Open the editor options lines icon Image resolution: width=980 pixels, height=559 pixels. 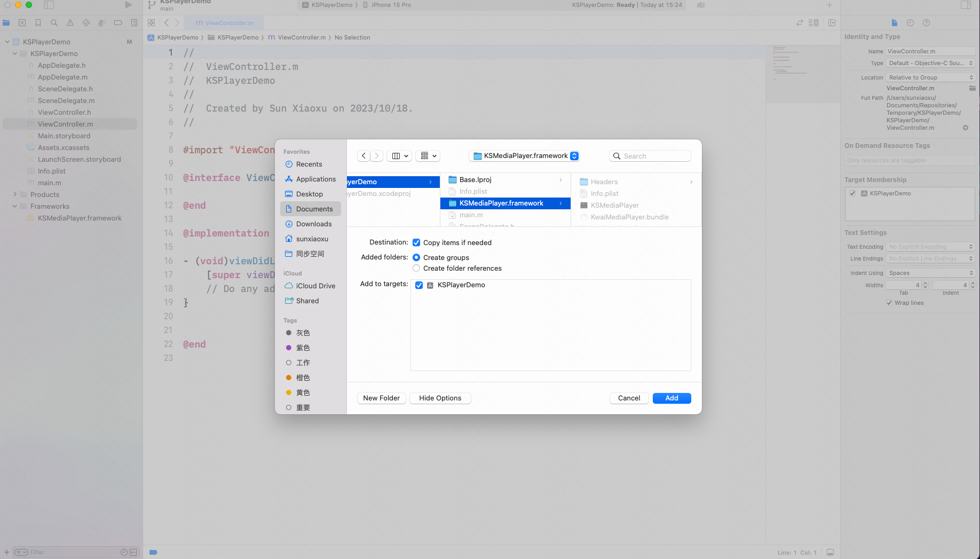point(813,23)
